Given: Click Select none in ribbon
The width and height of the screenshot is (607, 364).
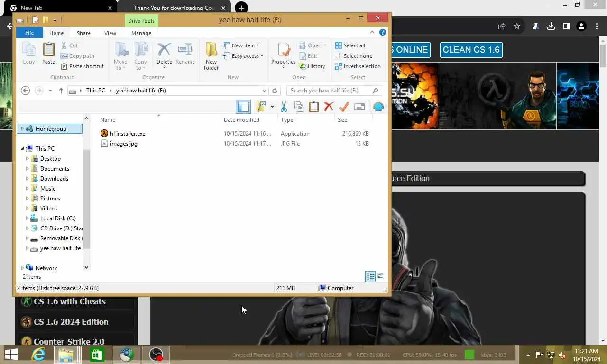Looking at the screenshot, I should click(x=353, y=56).
